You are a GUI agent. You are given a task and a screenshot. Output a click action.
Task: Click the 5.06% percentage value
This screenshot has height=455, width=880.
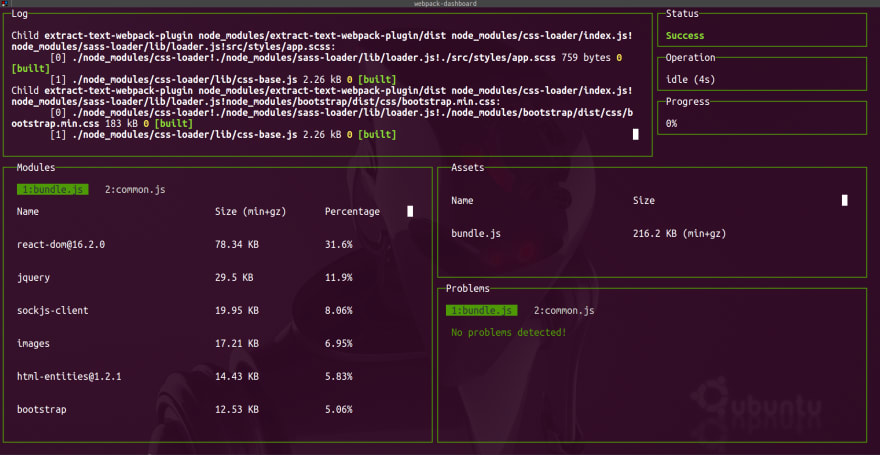tap(338, 410)
